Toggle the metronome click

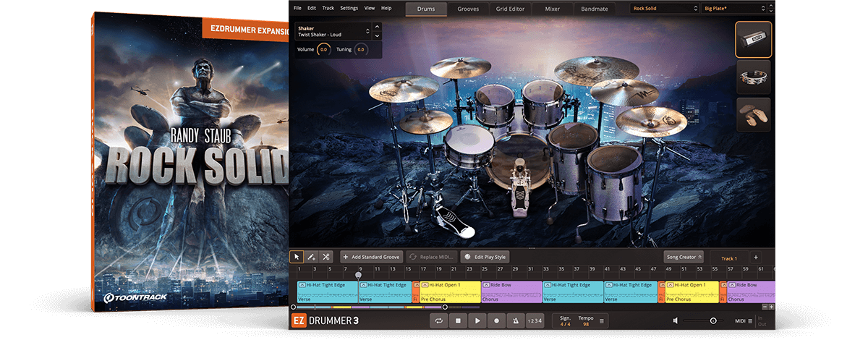[x=515, y=320]
